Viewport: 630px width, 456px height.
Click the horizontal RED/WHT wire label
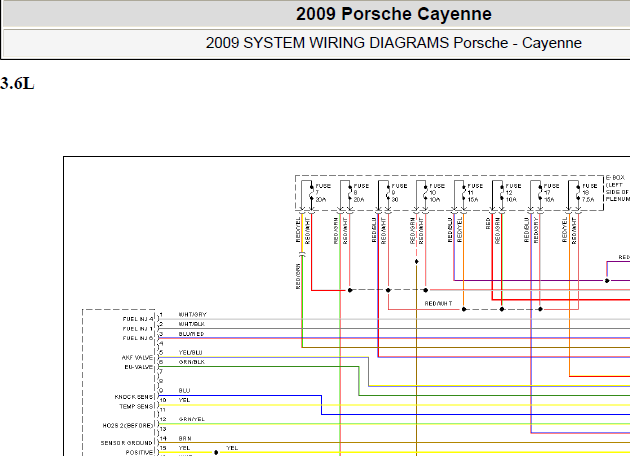pos(438,304)
